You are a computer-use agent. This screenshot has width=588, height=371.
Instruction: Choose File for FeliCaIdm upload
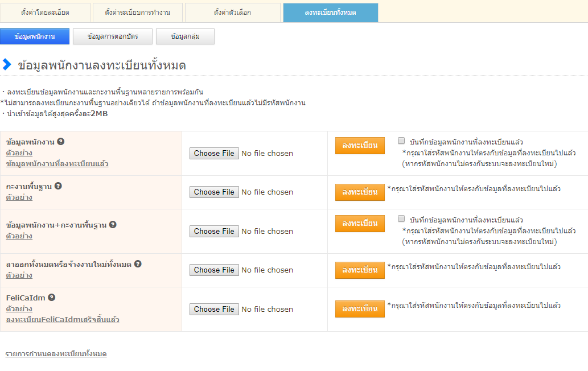214,309
